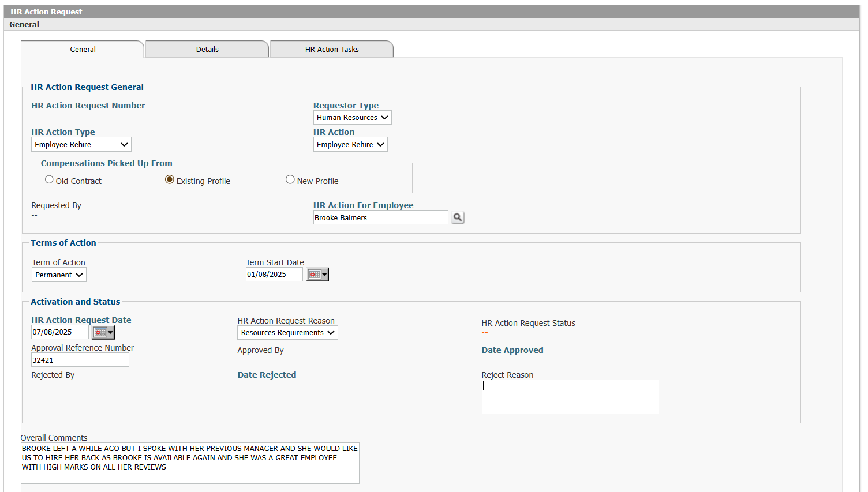The image size is (868, 492).
Task: Select the New Profile radio button
Action: pyautogui.click(x=290, y=180)
